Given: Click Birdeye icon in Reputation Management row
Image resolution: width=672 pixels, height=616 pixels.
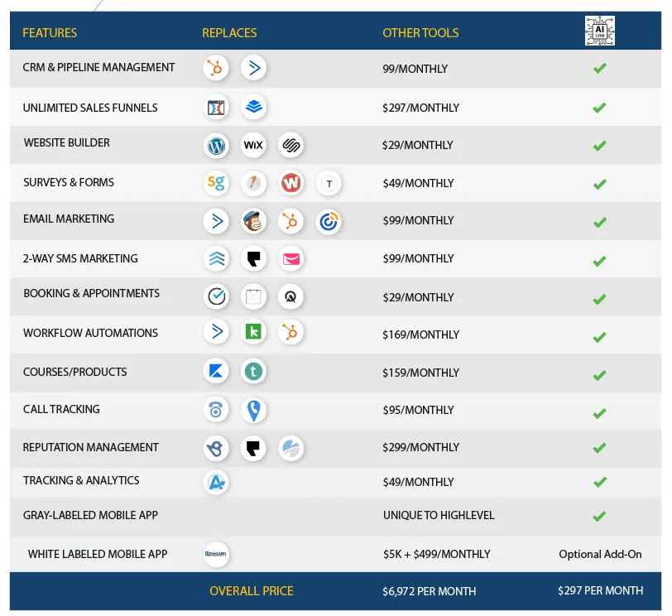Looking at the screenshot, I should point(215,449).
